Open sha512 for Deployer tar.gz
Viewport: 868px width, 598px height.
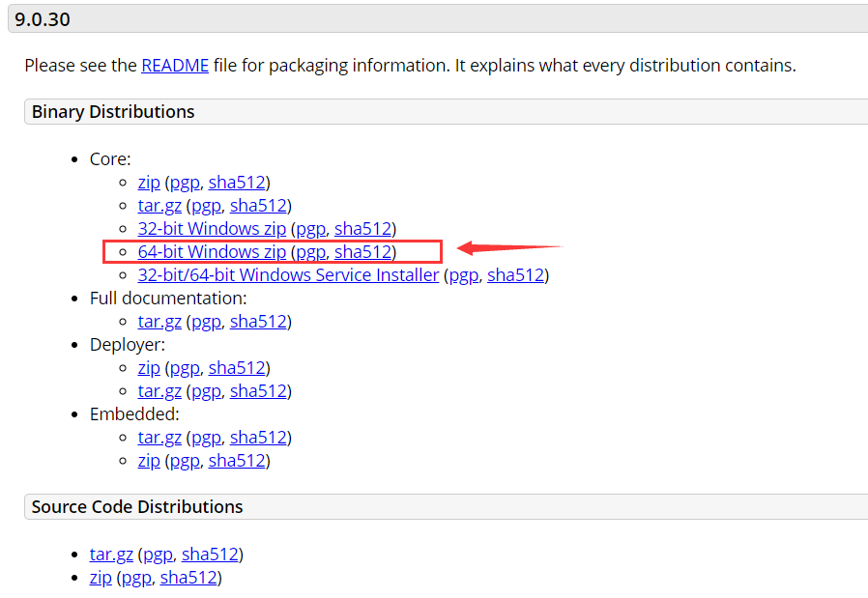tap(258, 391)
